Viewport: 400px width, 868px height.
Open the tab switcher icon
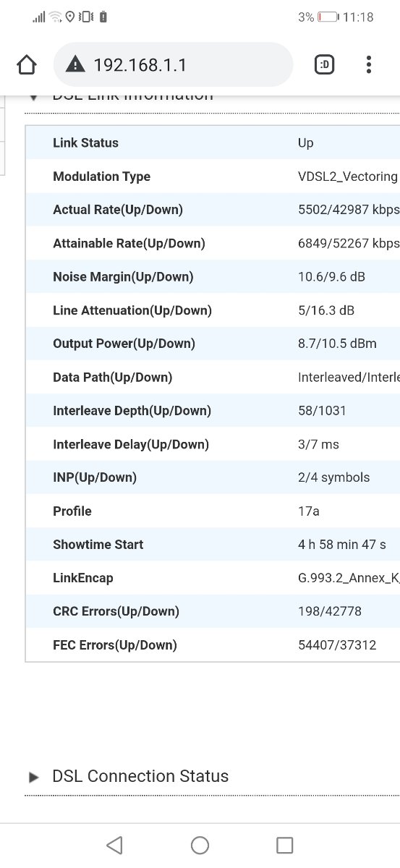[x=325, y=65]
